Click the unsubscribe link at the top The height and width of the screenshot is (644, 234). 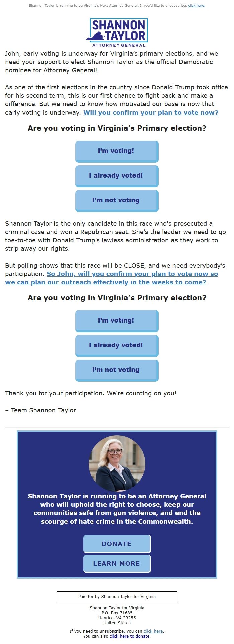click(x=196, y=5)
